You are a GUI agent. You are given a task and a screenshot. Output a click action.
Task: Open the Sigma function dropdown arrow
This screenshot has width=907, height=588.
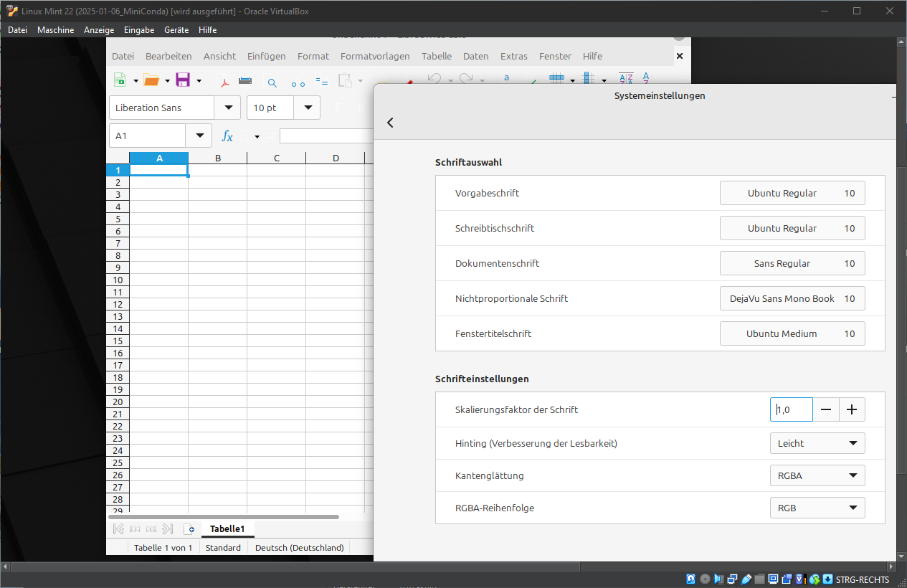click(257, 136)
